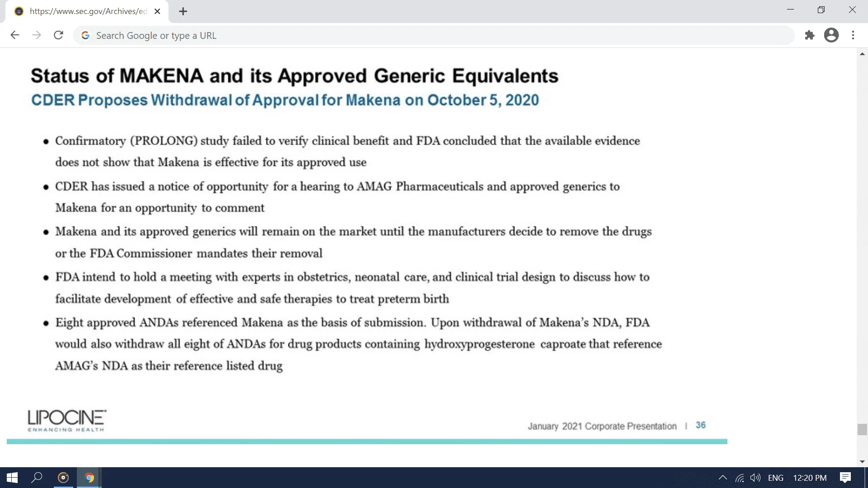Viewport: 868px width, 488px height.
Task: Switch the ENG input language
Action: pyautogui.click(x=775, y=478)
